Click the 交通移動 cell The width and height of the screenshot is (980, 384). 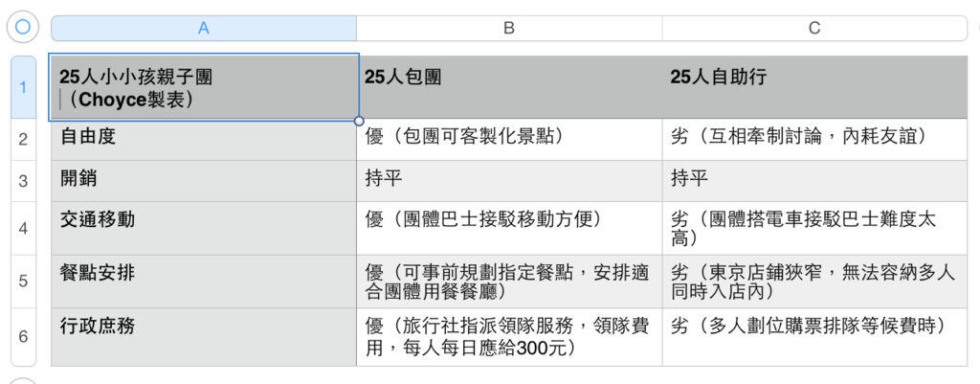pos(203,227)
